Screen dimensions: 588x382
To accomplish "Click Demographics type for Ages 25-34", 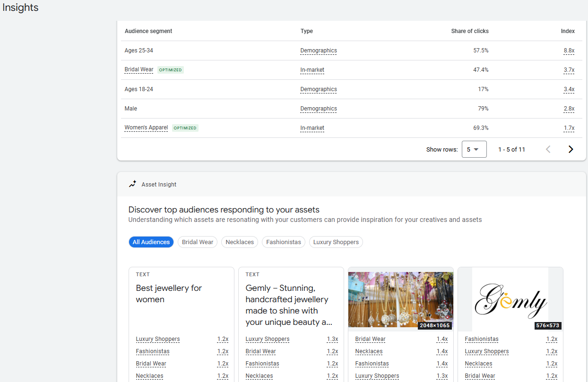I will tap(319, 51).
